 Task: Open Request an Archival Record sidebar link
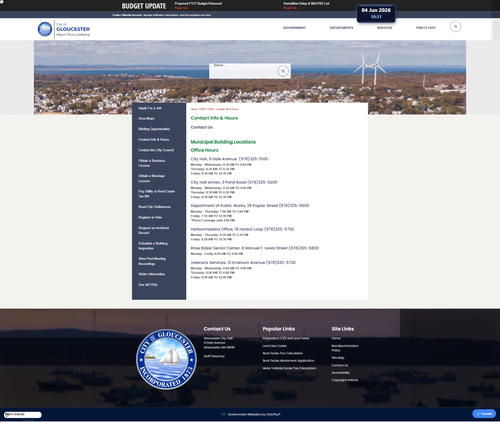(x=154, y=230)
